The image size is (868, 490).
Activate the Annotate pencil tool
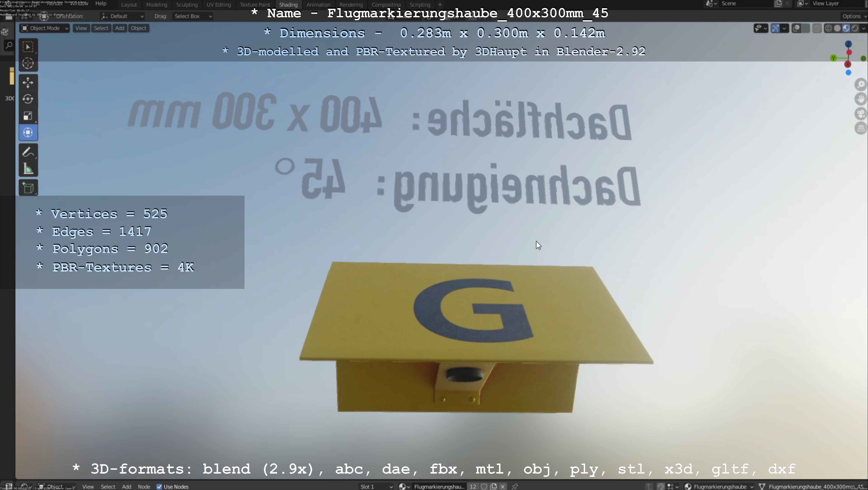click(28, 152)
